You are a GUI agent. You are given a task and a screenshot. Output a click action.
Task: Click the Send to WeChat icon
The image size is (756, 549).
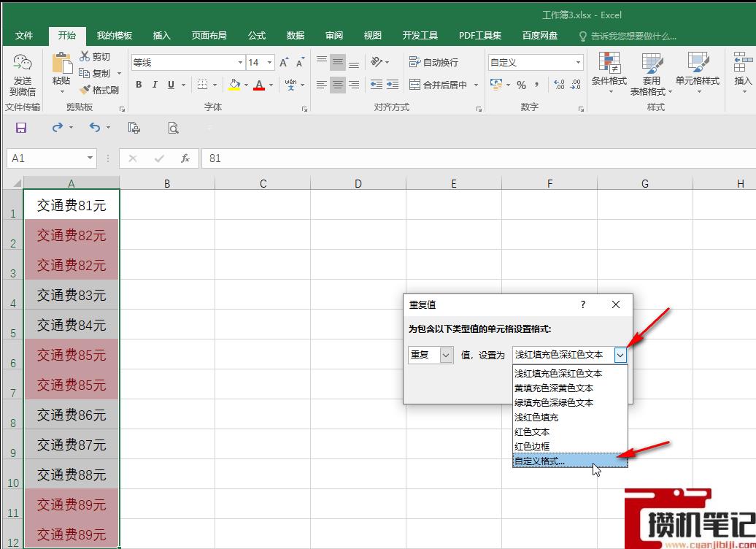click(x=22, y=64)
